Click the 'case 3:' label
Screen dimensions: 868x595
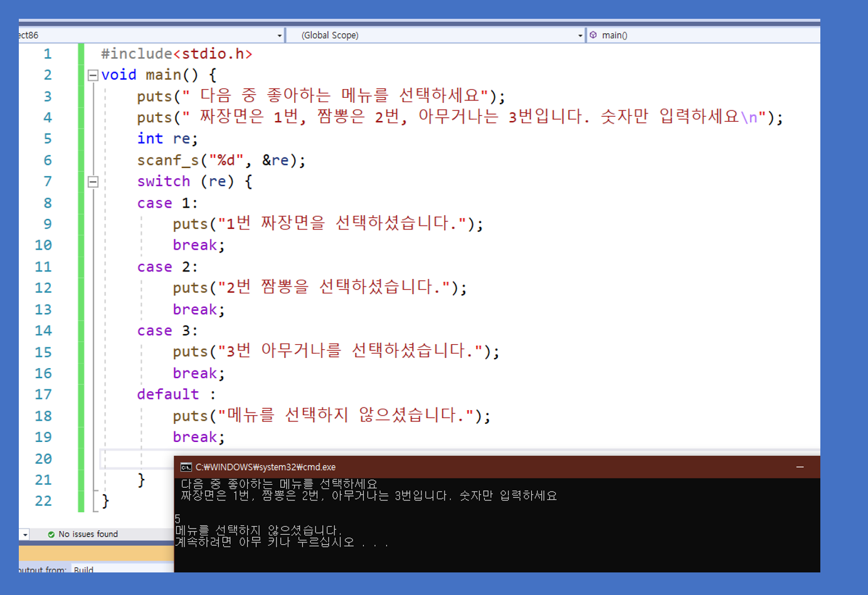(167, 331)
